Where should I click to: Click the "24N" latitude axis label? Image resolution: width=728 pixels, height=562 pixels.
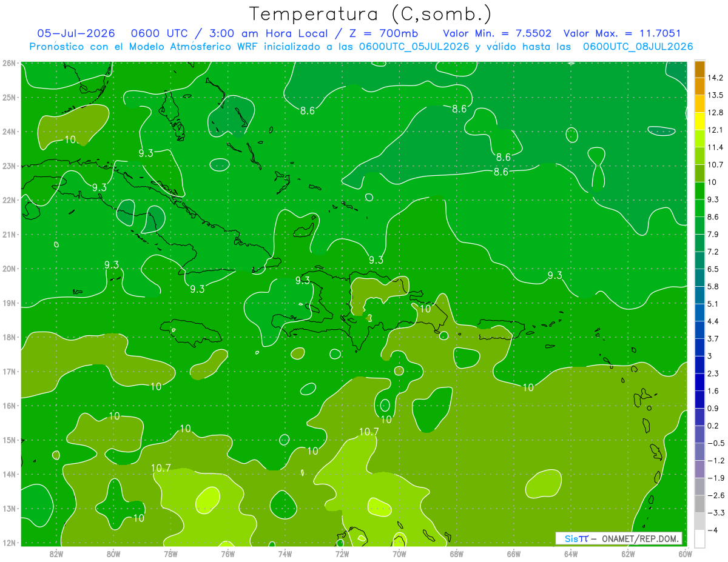tap(8, 131)
